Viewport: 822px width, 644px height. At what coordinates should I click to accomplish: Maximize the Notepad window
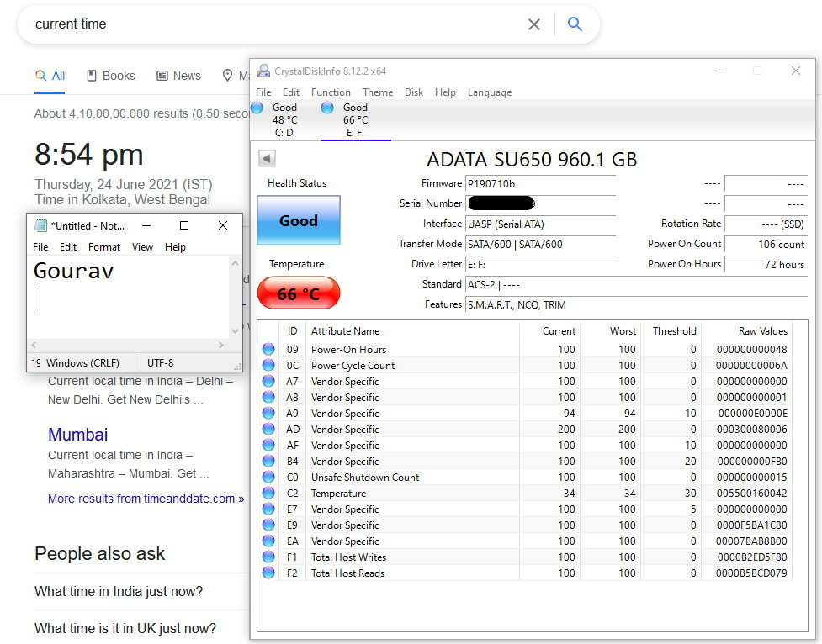click(x=184, y=225)
